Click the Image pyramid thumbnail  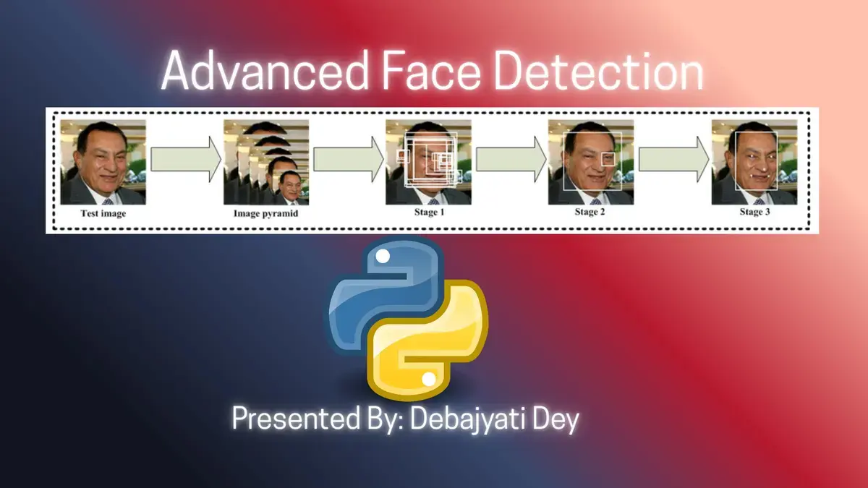click(266, 162)
